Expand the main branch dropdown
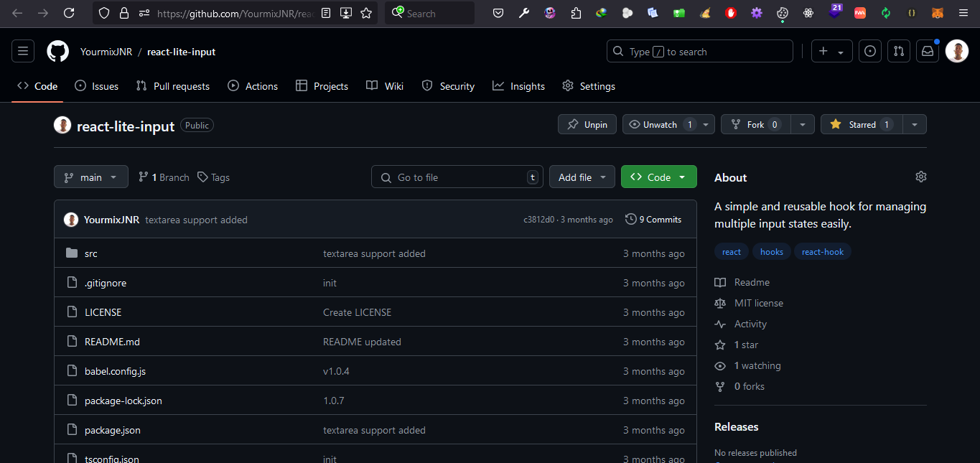The image size is (980, 463). 91,177
